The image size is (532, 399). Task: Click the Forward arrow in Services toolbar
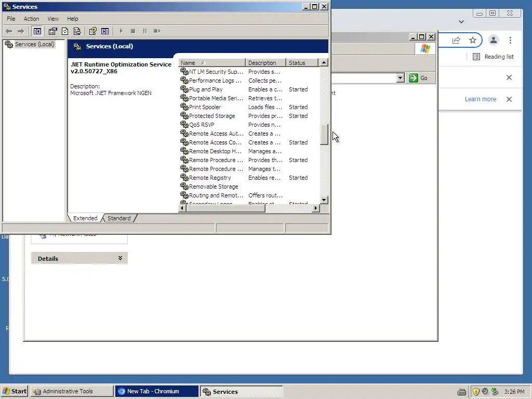click(21, 31)
